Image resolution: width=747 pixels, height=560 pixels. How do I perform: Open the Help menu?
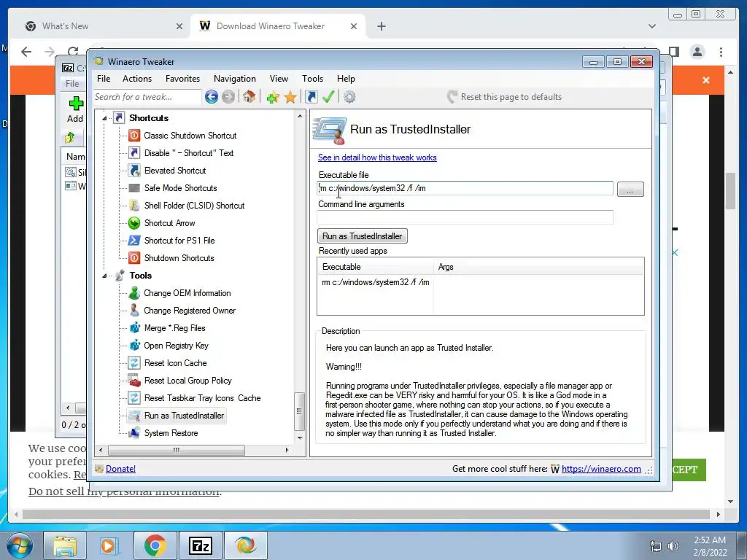coord(346,79)
